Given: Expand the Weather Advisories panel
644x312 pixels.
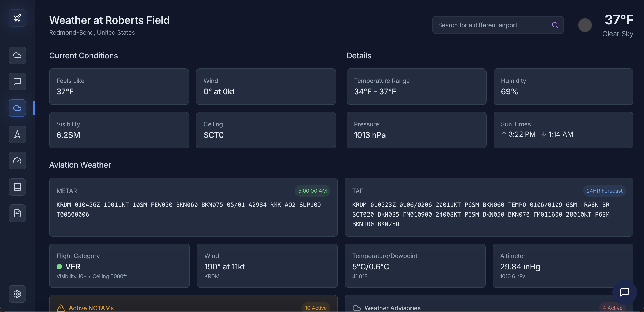Looking at the screenshot, I should coord(392,308).
